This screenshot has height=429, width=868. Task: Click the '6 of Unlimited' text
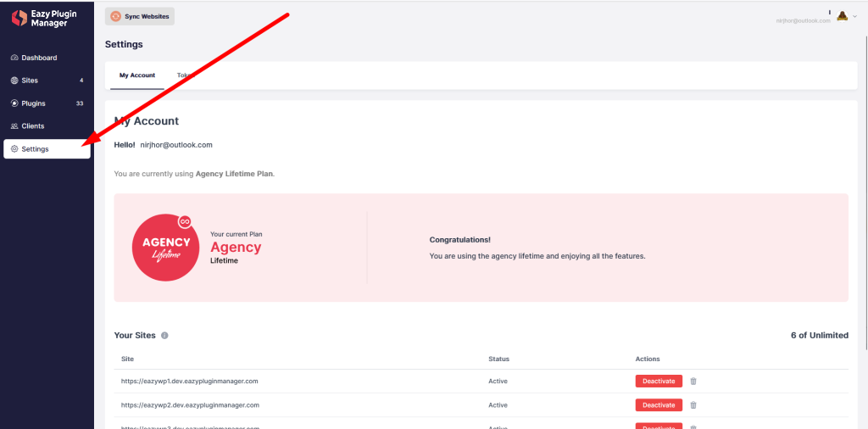tap(820, 335)
